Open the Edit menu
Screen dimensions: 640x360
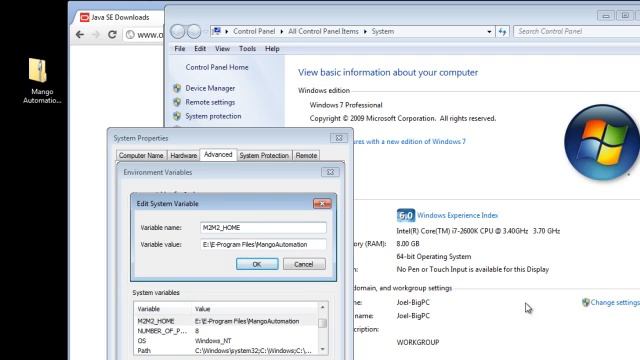[200, 49]
